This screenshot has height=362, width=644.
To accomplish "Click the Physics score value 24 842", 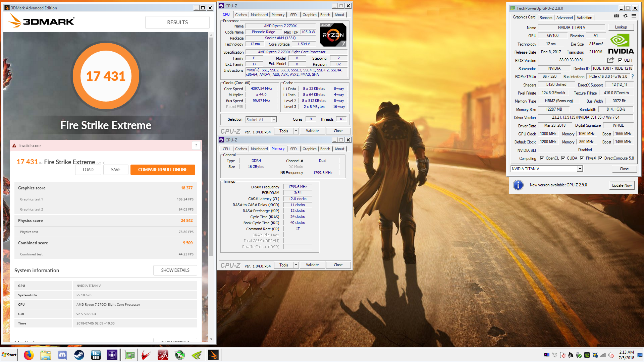I will click(186, 221).
